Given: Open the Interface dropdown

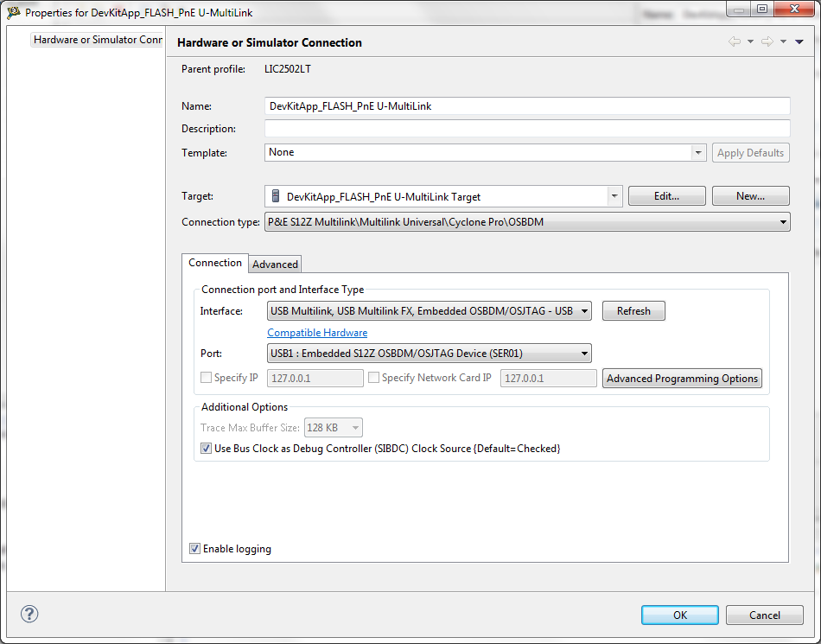Looking at the screenshot, I should click(x=430, y=311).
